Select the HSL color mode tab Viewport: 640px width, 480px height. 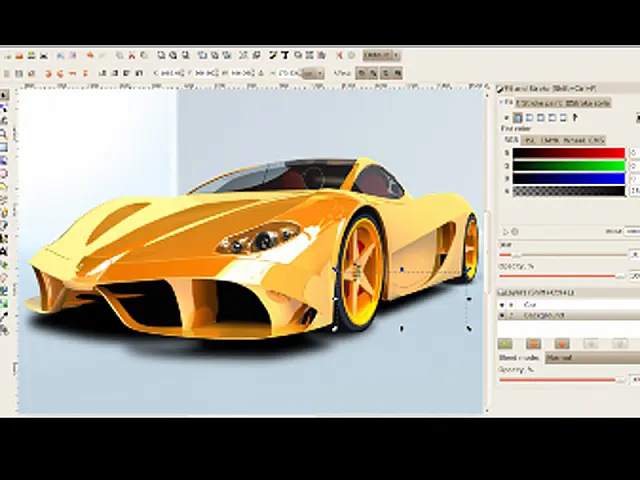pos(529,140)
